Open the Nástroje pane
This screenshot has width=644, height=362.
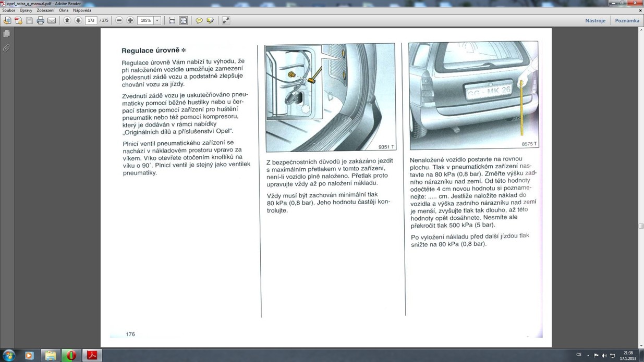click(595, 20)
